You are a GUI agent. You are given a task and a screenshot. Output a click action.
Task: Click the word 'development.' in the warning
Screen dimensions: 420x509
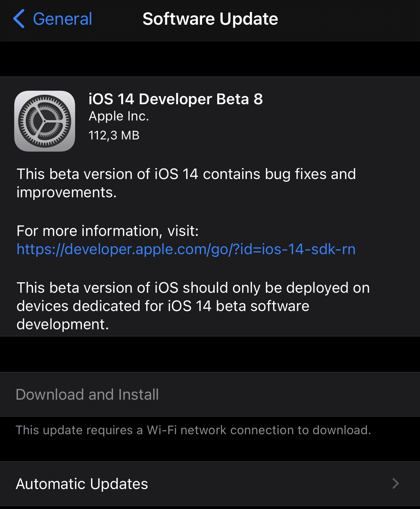click(63, 324)
